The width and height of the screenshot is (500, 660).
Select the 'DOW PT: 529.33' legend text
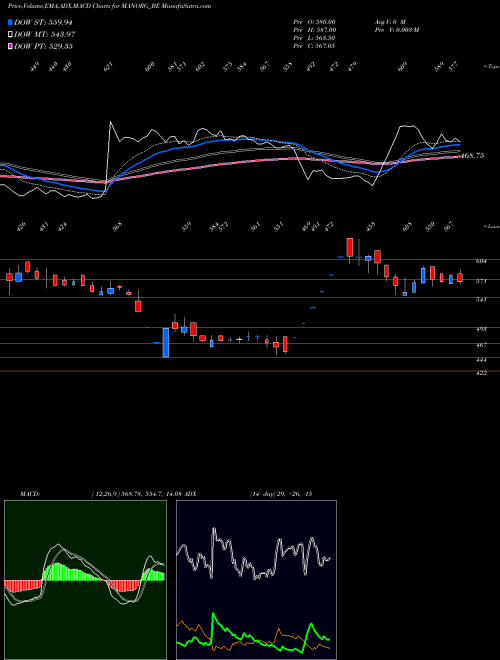pos(43,46)
